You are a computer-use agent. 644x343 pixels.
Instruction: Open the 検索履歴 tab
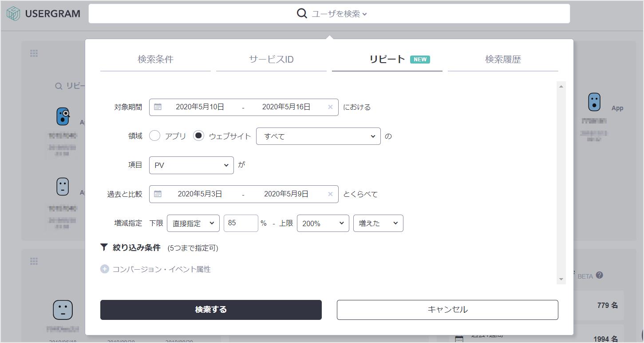503,60
